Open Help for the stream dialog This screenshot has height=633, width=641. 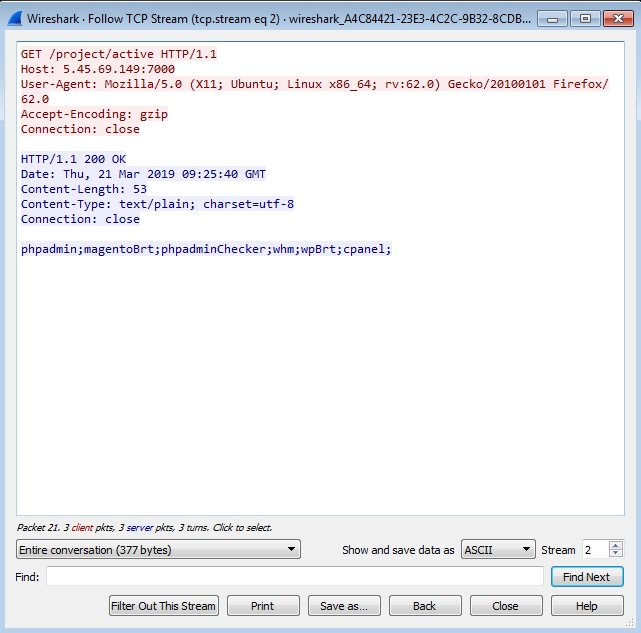pyautogui.click(x=587, y=606)
